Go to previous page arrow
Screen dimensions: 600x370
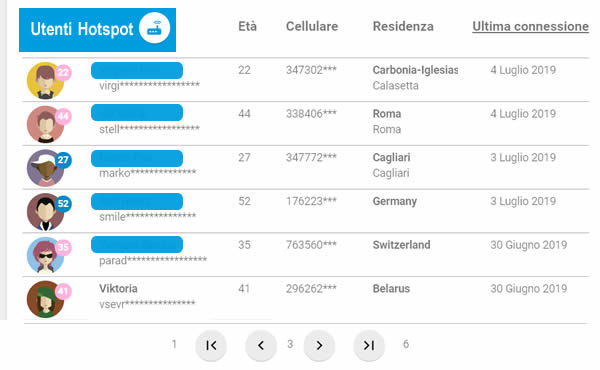[261, 346]
